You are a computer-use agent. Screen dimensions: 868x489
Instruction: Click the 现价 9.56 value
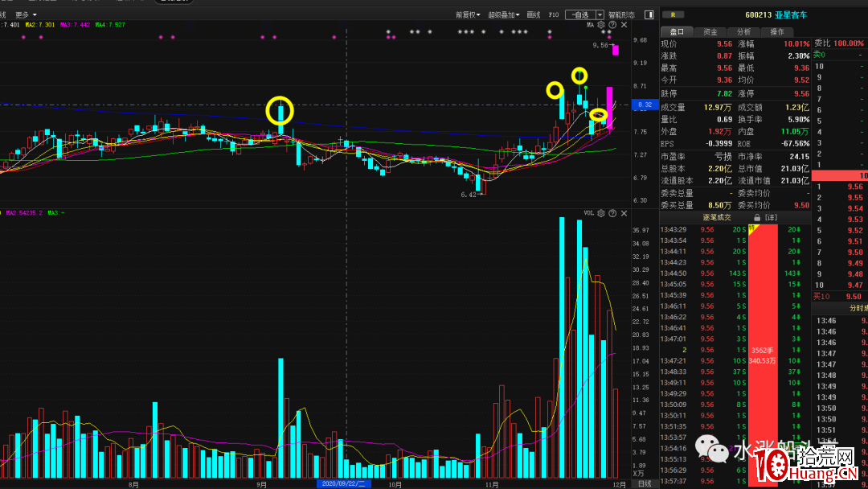coord(725,44)
